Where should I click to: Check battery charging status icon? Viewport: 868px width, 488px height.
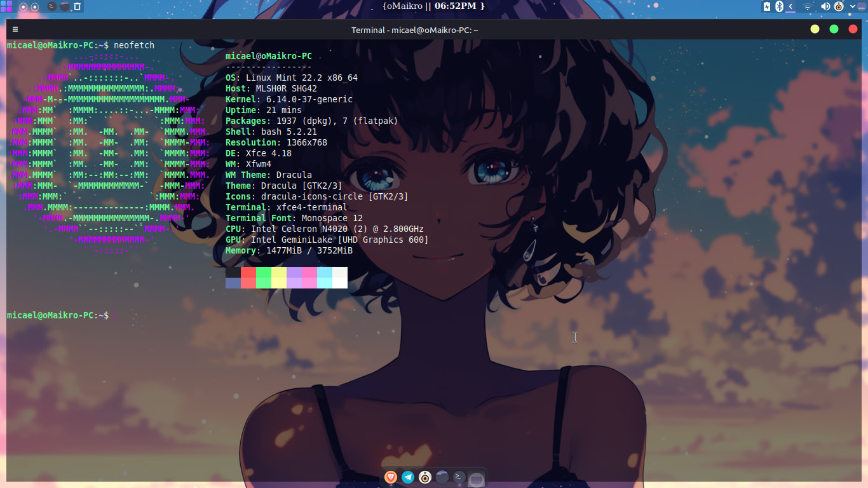click(767, 6)
